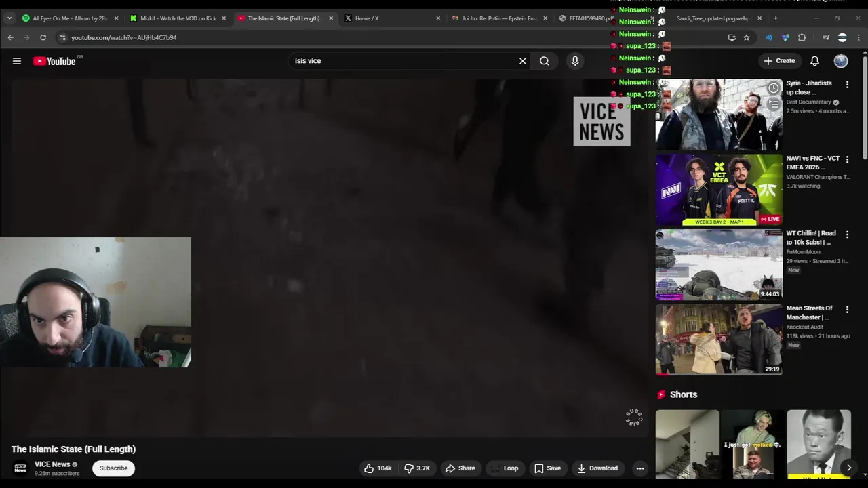Add Syria video to Watch later
The image size is (868, 488).
click(x=774, y=88)
